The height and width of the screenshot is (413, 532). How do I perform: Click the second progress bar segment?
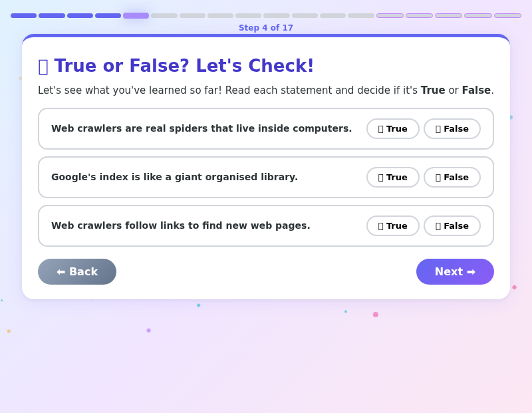[52, 15]
